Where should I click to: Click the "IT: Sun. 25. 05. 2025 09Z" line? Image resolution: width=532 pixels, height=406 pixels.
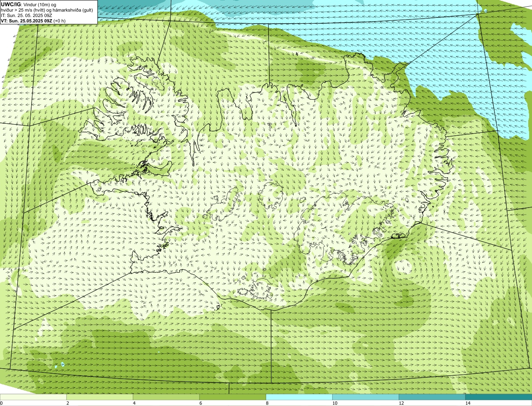click(x=27, y=15)
